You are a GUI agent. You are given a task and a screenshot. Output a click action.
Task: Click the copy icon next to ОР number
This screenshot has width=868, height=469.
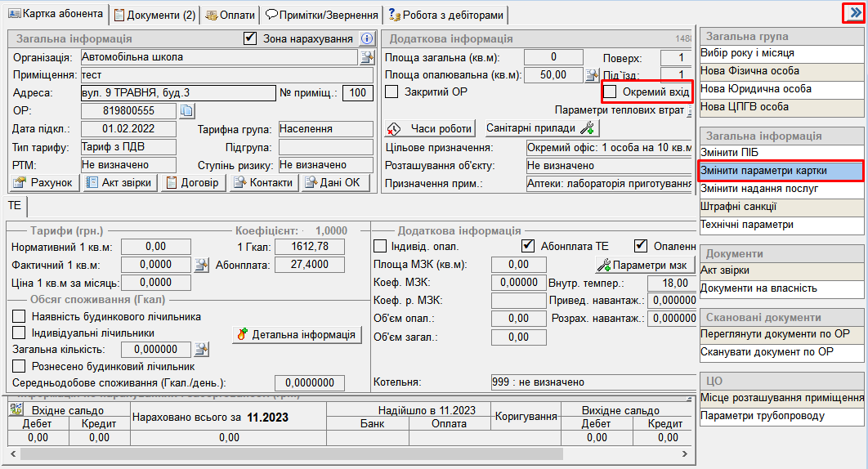(x=186, y=111)
